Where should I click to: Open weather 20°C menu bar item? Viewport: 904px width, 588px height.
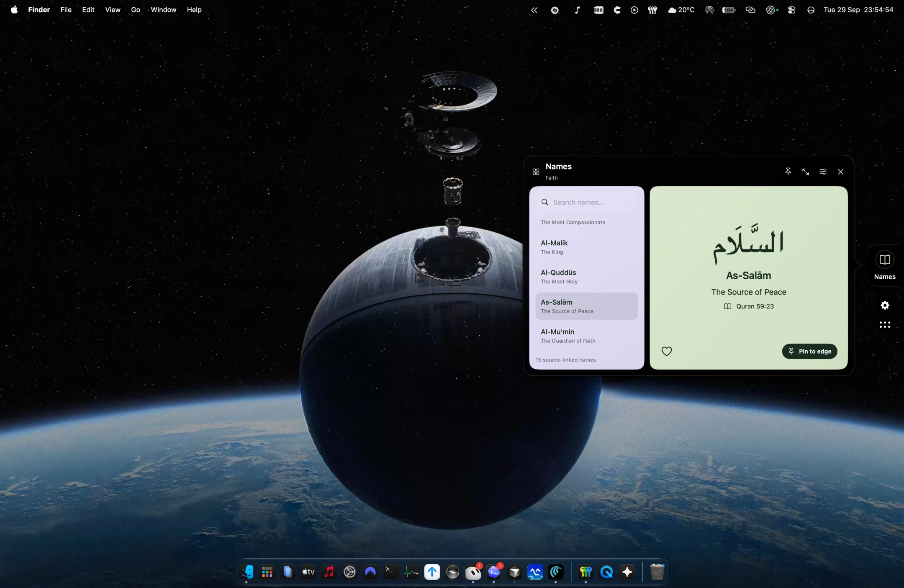pos(681,10)
